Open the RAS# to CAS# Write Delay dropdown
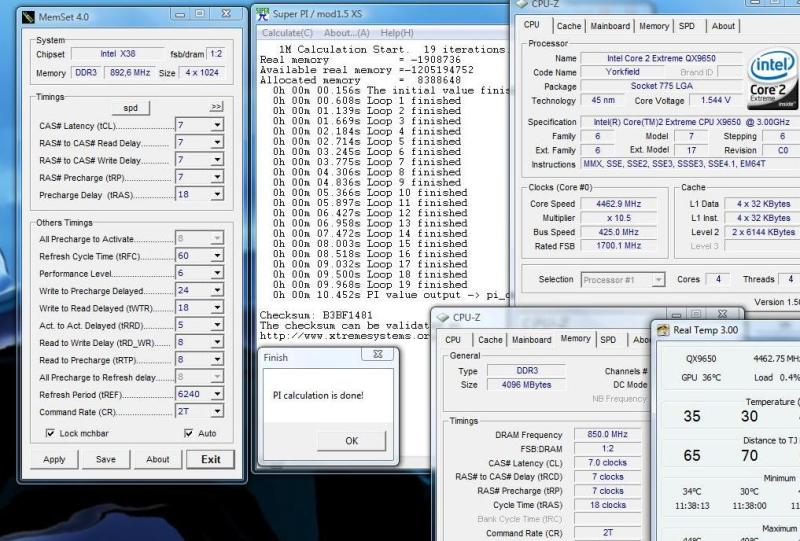Image resolution: width=800 pixels, height=541 pixels. pyautogui.click(x=217, y=160)
